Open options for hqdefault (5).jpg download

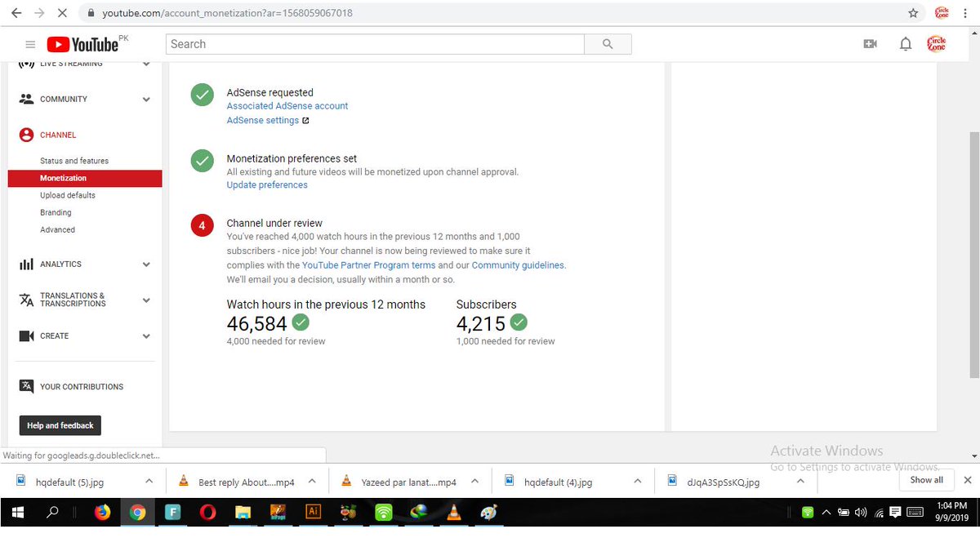149,482
